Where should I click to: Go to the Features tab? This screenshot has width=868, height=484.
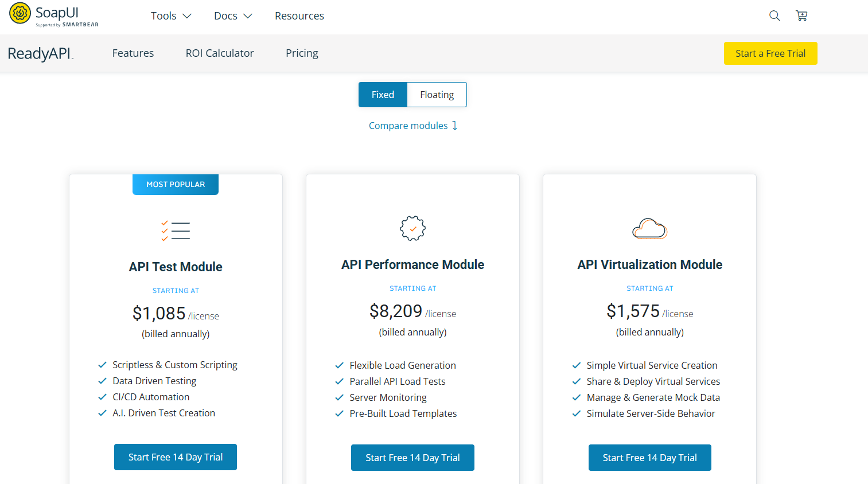pyautogui.click(x=133, y=53)
